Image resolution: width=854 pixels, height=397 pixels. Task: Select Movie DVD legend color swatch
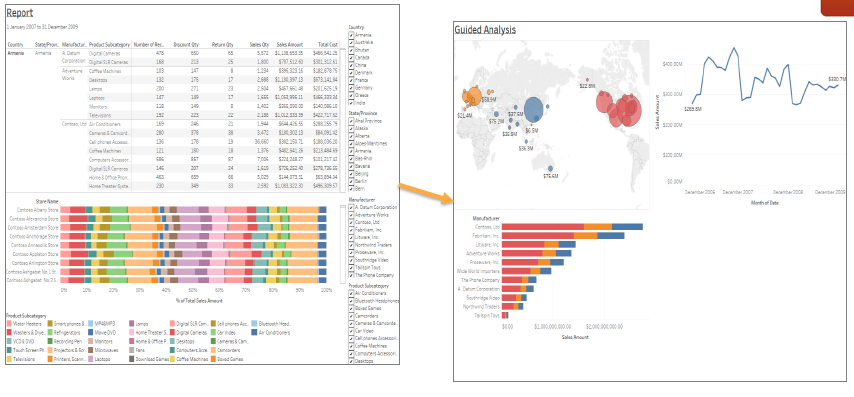tap(91, 333)
